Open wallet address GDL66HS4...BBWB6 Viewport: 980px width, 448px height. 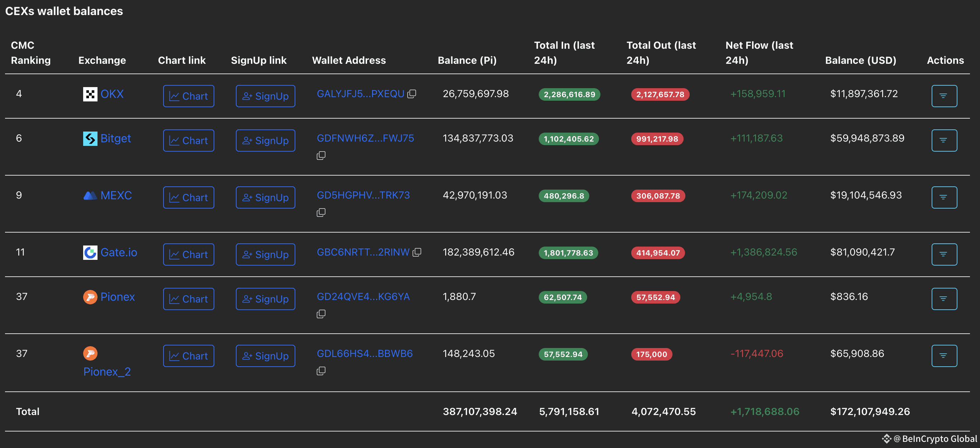pyautogui.click(x=365, y=354)
